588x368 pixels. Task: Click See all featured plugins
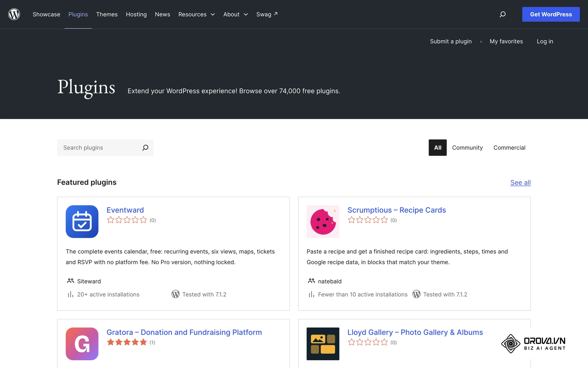coord(520,183)
